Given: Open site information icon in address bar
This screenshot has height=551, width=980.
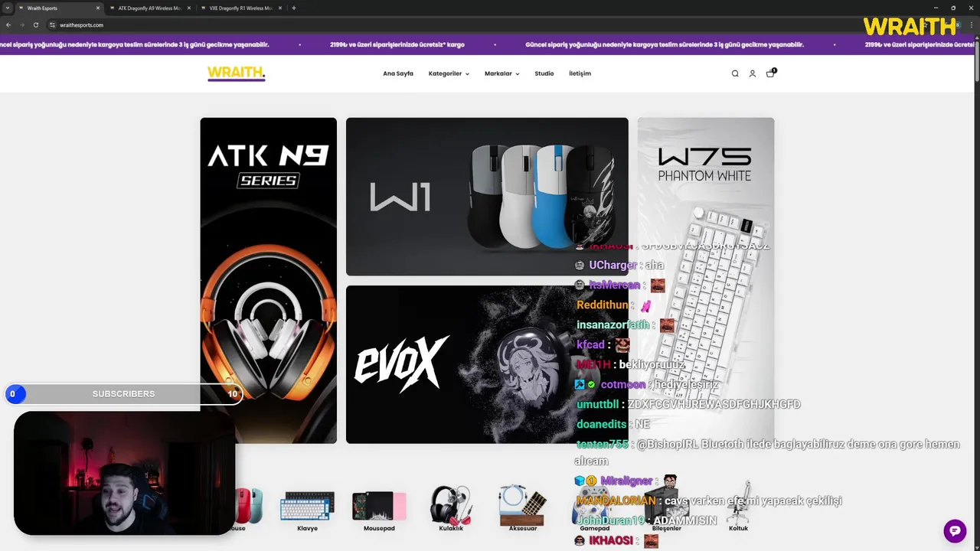Looking at the screenshot, I should (x=52, y=24).
